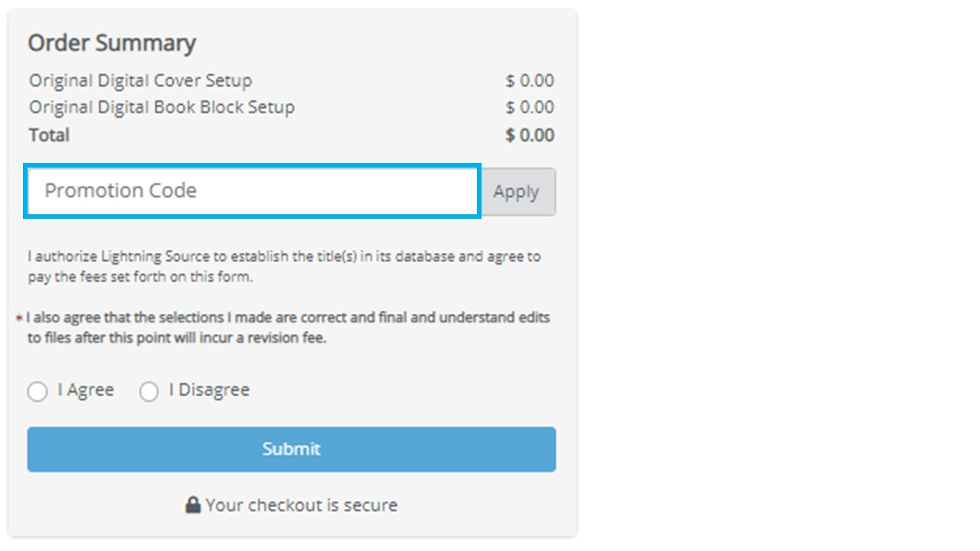Select the I Disagree radio button
980x551 pixels.
tap(150, 391)
